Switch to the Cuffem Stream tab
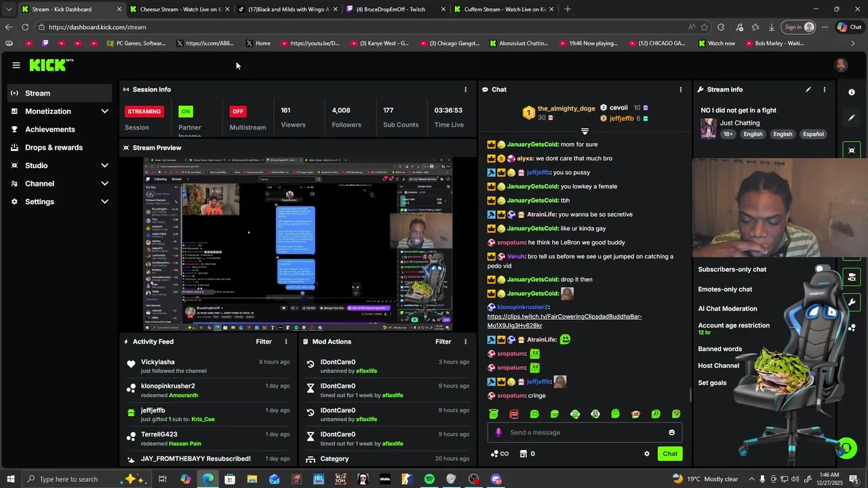 tap(504, 9)
